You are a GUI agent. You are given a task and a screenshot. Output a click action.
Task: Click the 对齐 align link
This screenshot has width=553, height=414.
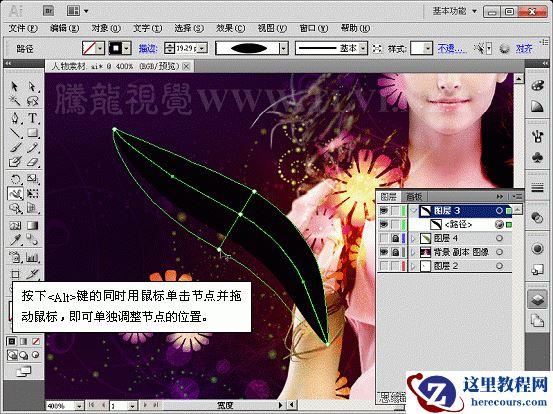coord(524,48)
